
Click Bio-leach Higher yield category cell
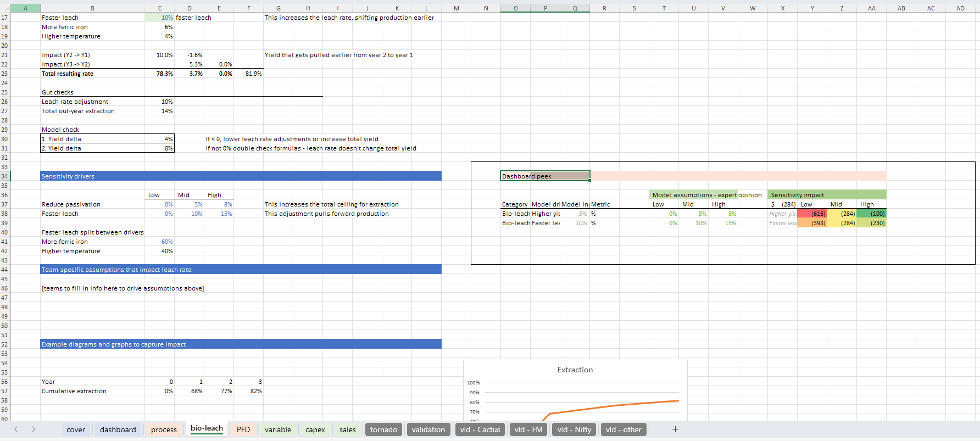515,214
